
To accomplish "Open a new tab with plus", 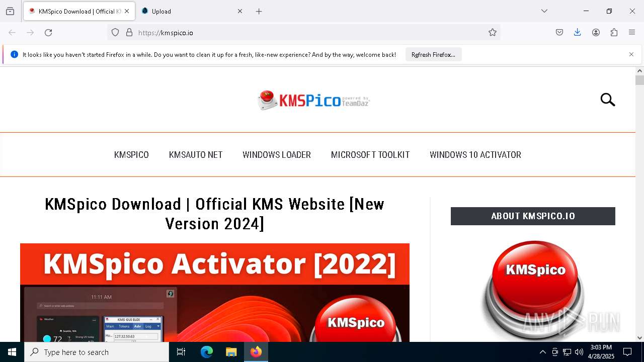I will coord(259,11).
